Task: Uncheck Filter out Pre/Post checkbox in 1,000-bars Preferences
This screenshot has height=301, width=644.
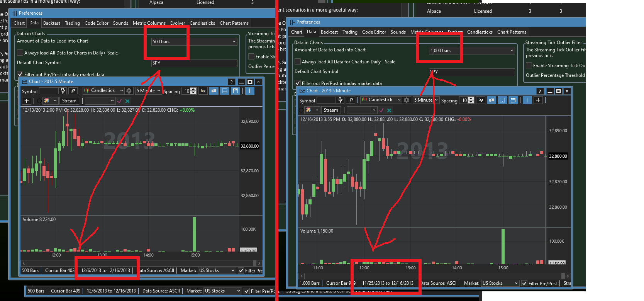Action: [298, 83]
